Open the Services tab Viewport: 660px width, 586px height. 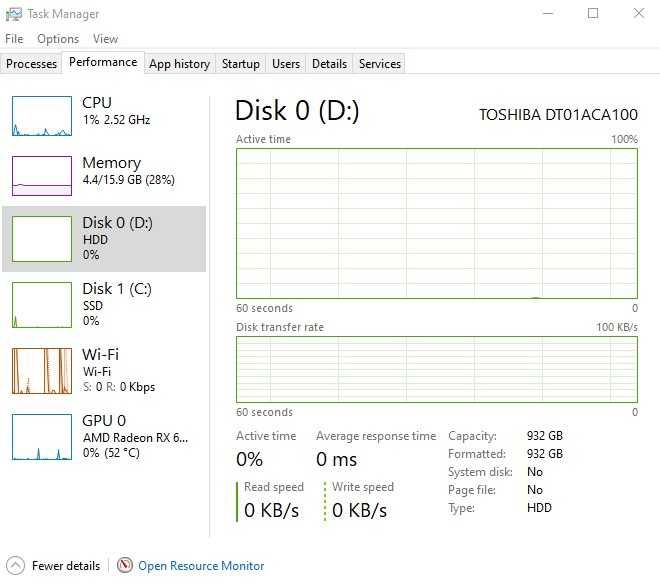click(x=380, y=64)
